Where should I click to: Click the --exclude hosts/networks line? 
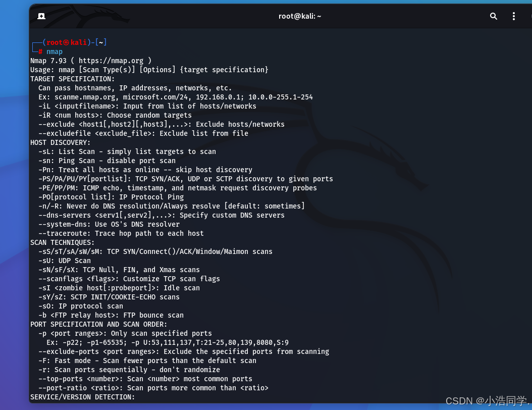click(162, 125)
